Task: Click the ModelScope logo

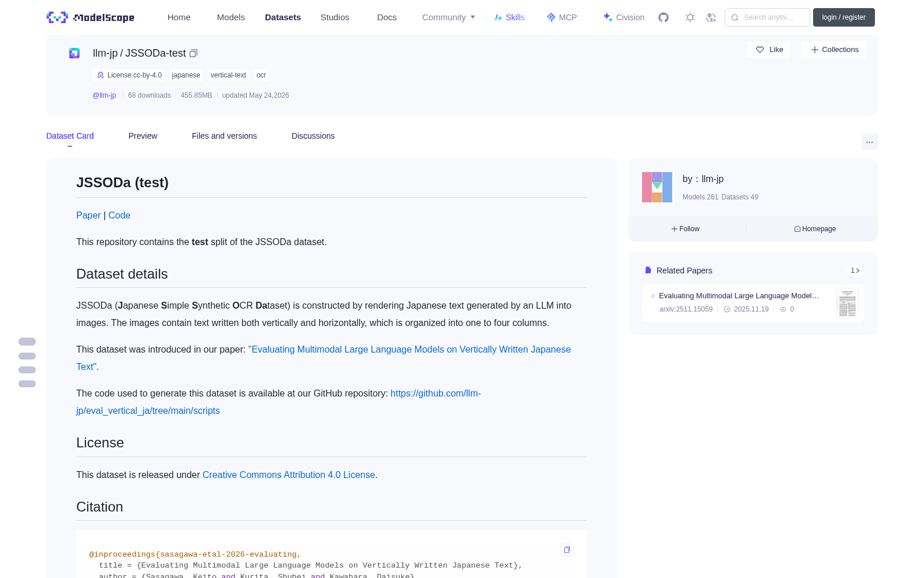Action: point(91,17)
